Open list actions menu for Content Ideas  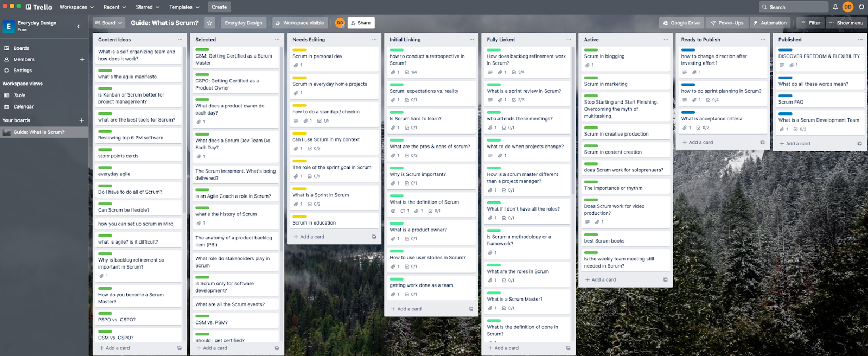click(180, 40)
